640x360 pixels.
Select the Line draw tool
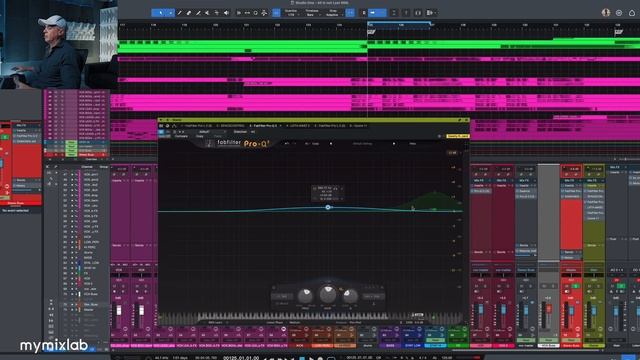[198, 13]
